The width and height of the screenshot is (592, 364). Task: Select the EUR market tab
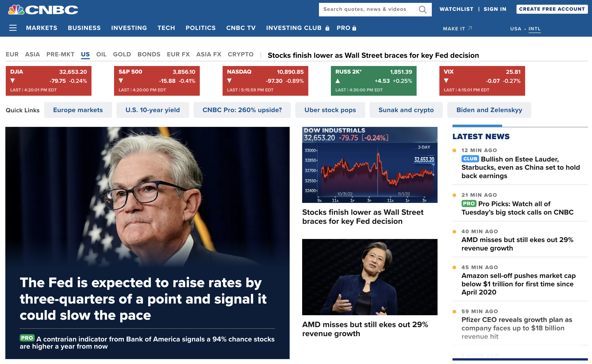coord(12,54)
